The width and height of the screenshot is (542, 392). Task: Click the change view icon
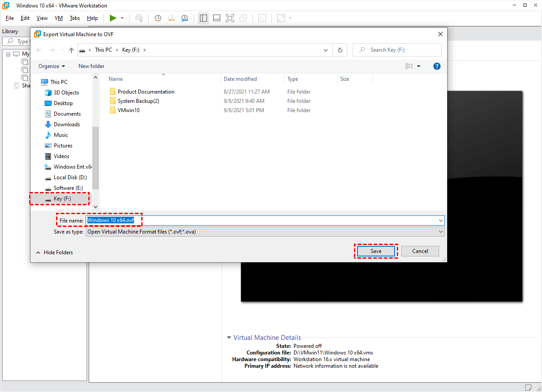coord(409,66)
